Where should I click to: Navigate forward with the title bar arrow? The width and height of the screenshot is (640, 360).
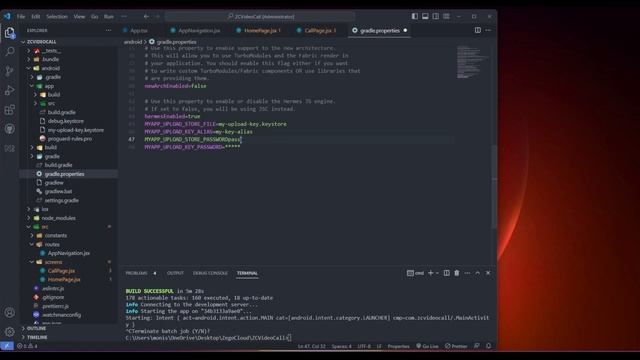point(158,16)
